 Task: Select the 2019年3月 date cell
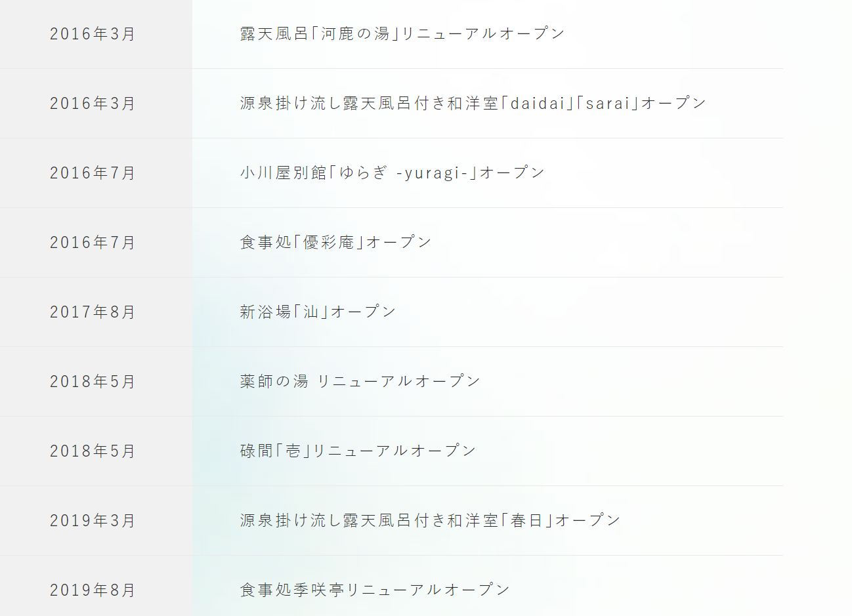click(x=93, y=521)
